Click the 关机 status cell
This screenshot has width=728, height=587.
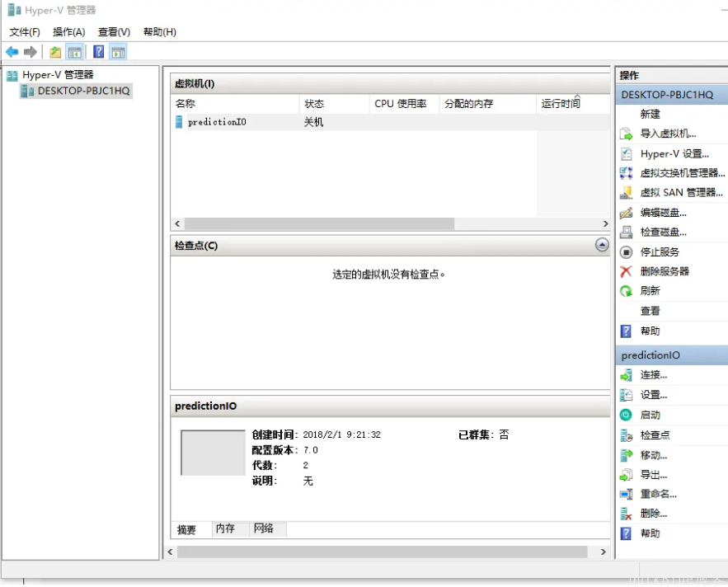click(x=313, y=122)
